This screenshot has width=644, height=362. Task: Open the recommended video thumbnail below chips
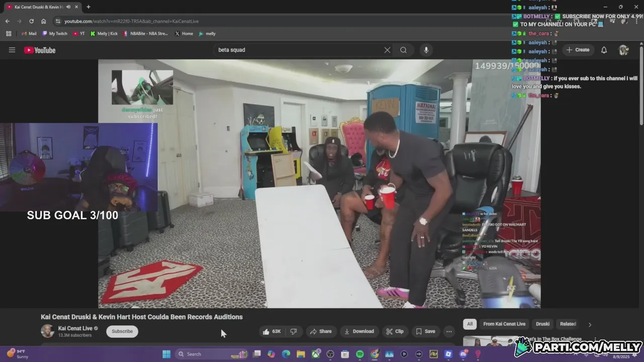[x=490, y=341]
